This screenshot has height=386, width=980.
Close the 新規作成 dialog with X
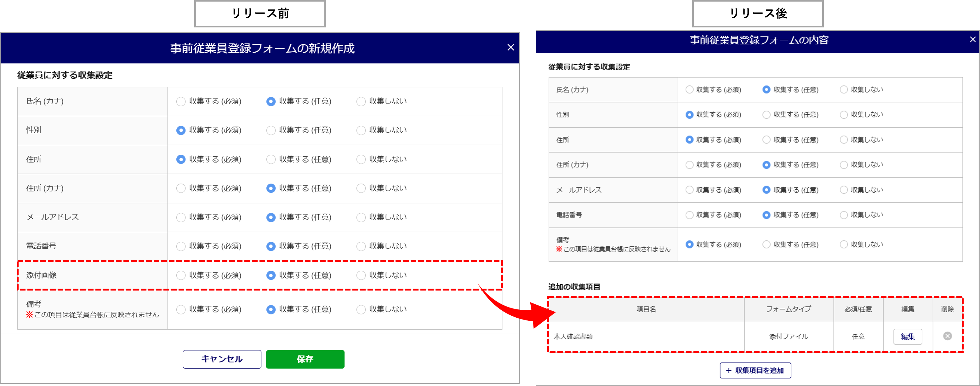510,47
